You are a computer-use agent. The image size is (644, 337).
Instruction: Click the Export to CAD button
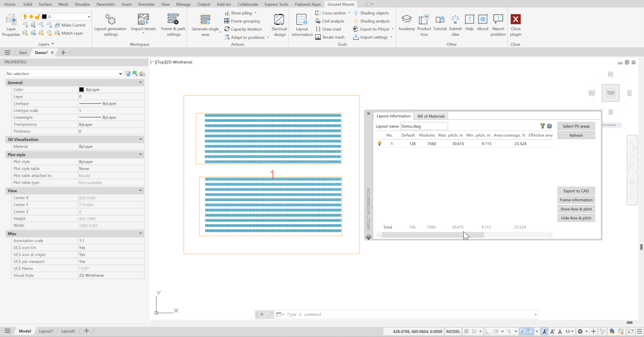576,191
